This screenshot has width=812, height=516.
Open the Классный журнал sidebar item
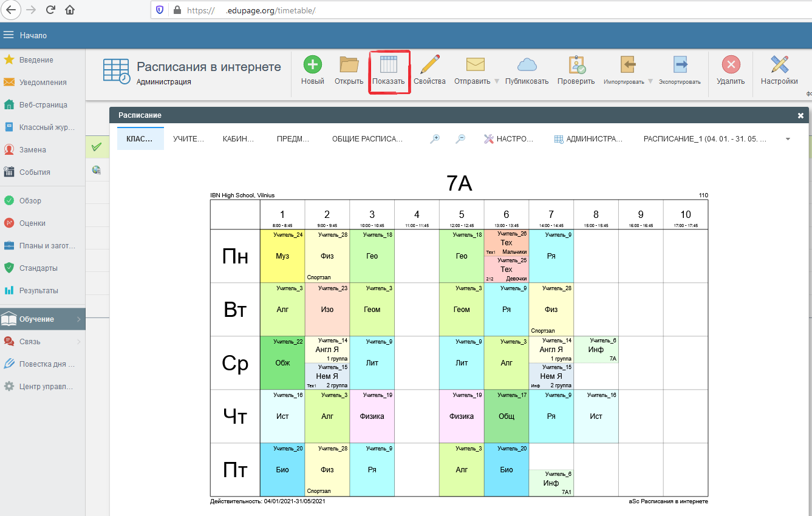[x=43, y=127]
